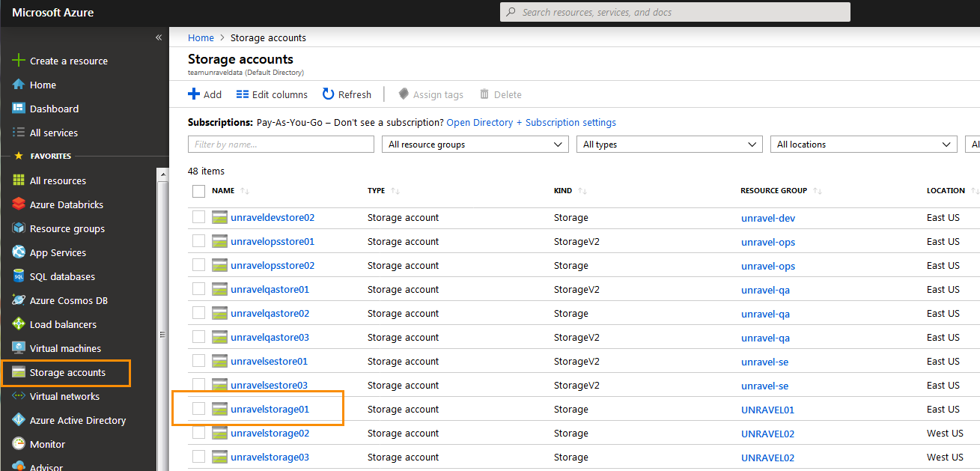Open the UNRAVEL01 resource group link
Viewport: 980px width, 471px height.
[x=767, y=410]
